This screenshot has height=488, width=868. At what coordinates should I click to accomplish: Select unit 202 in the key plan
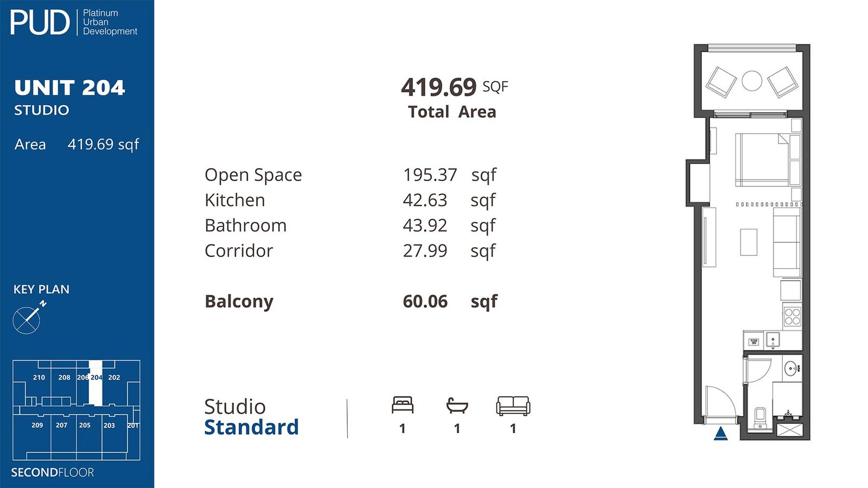tap(114, 377)
